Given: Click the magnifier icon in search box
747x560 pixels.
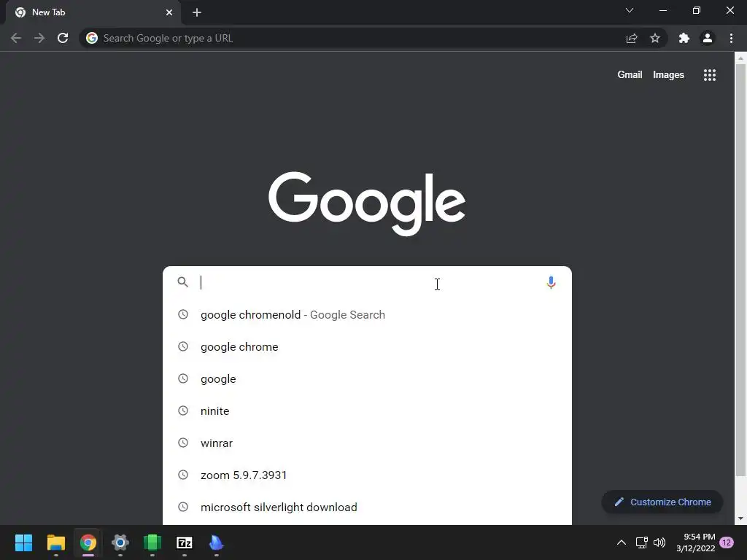Looking at the screenshot, I should [x=182, y=282].
